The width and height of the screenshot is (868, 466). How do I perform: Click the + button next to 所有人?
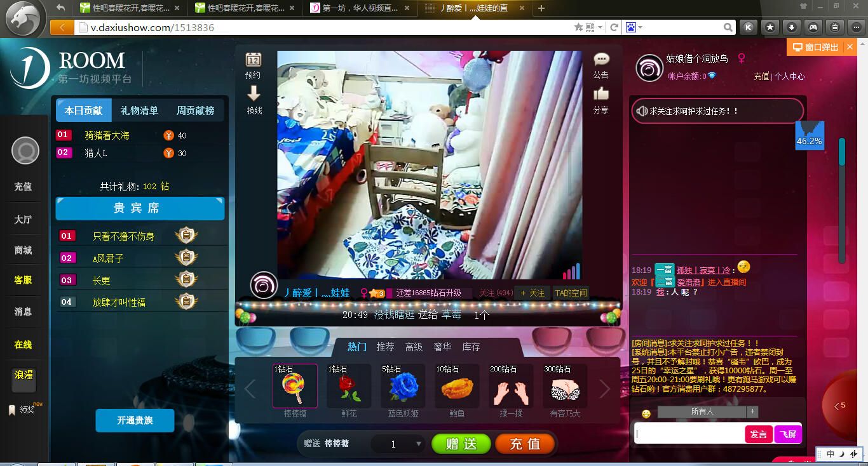[x=753, y=412]
